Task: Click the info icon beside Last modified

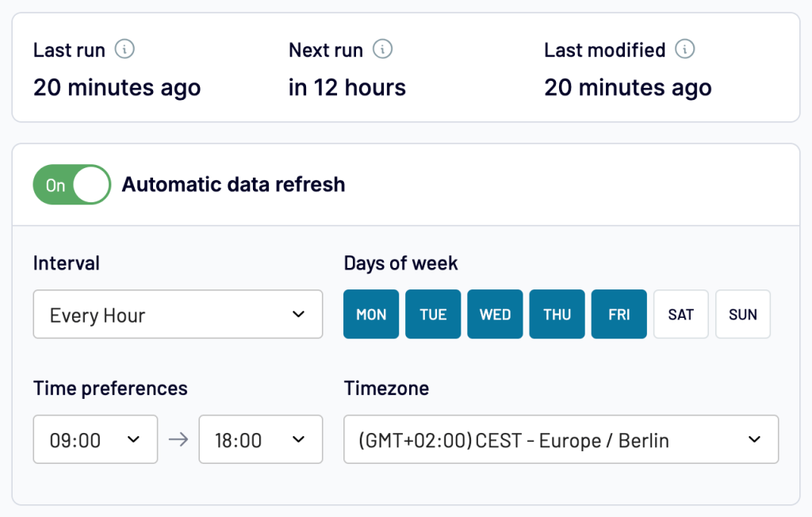Action: coord(684,50)
